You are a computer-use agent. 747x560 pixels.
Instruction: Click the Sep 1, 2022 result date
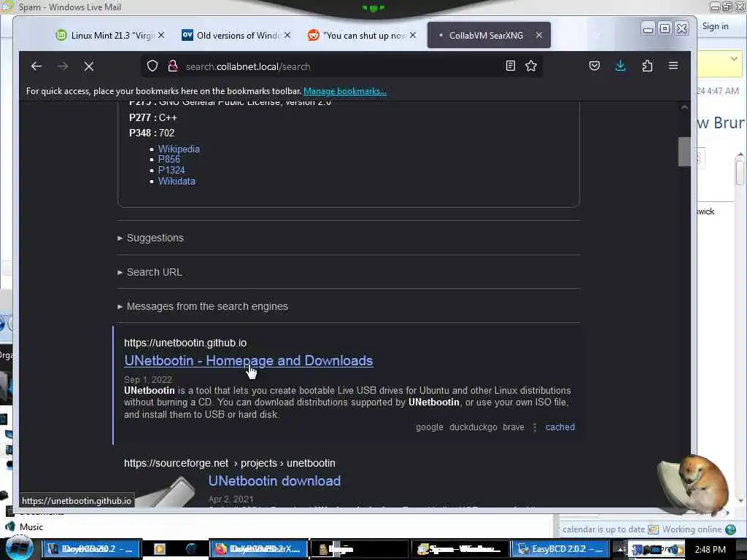coord(147,379)
